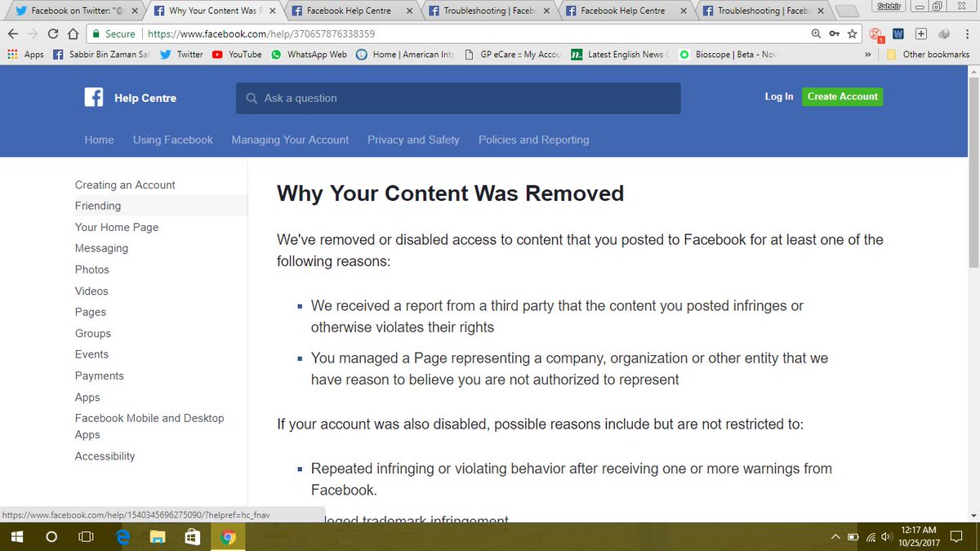Open the YouTube bookmark
This screenshot has height=551, width=980.
(x=237, y=55)
